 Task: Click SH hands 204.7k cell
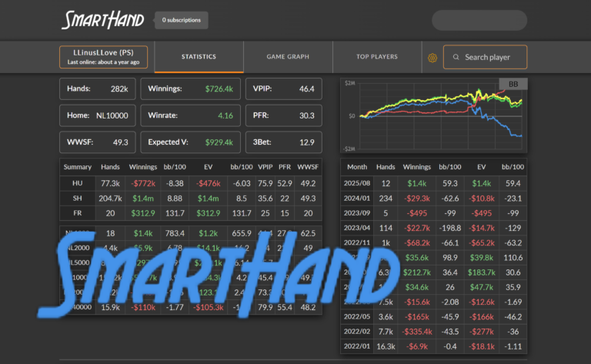110,199
